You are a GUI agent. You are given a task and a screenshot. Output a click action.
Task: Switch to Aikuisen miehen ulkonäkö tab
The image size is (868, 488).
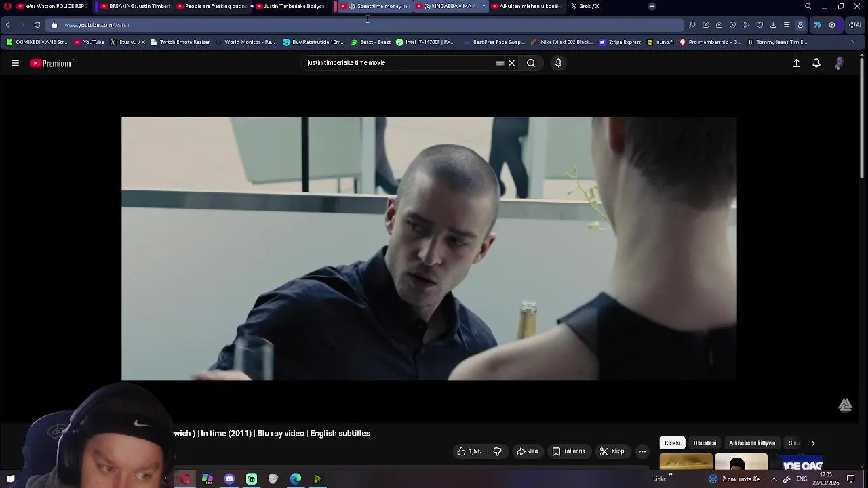pos(526,6)
